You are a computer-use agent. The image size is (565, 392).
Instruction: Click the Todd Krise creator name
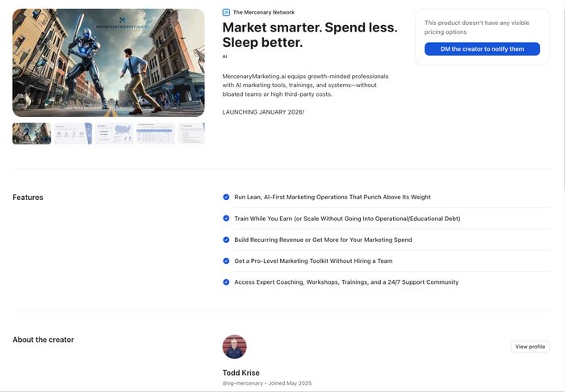tap(242, 373)
